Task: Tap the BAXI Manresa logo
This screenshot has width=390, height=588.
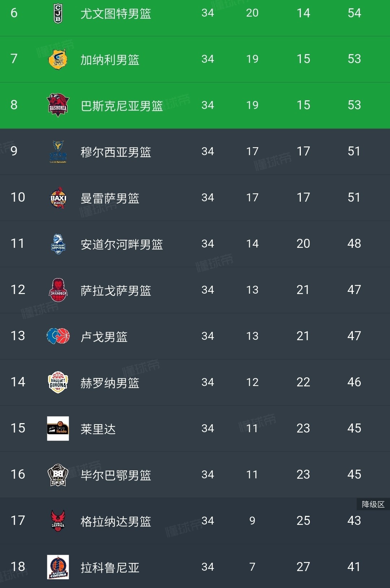Action: pos(58,198)
